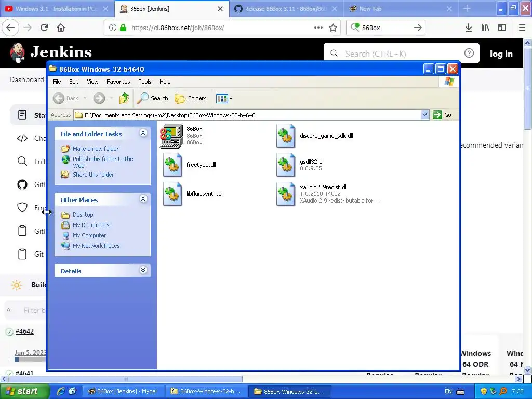Click the Jenkins search field
The width and height of the screenshot is (532, 399).
[x=402, y=54]
